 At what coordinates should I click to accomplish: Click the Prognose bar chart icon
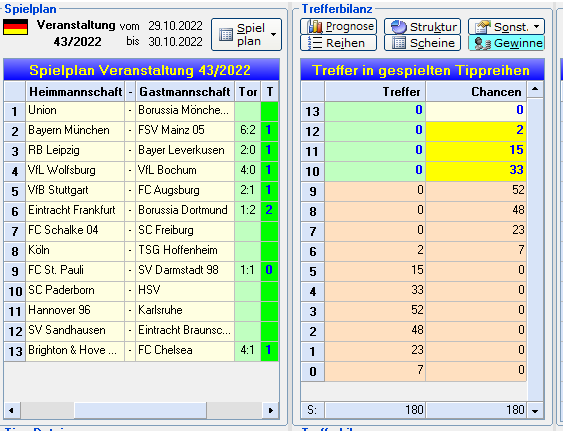tap(315, 26)
